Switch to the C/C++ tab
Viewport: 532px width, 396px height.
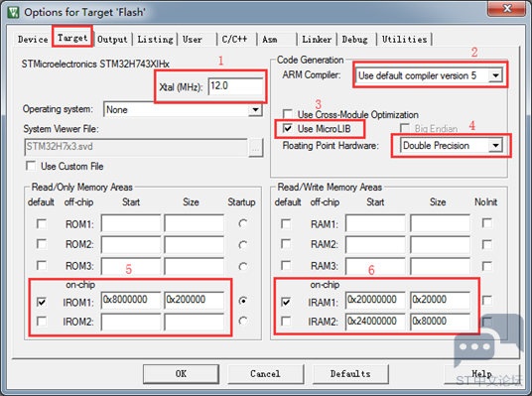pyautogui.click(x=234, y=40)
